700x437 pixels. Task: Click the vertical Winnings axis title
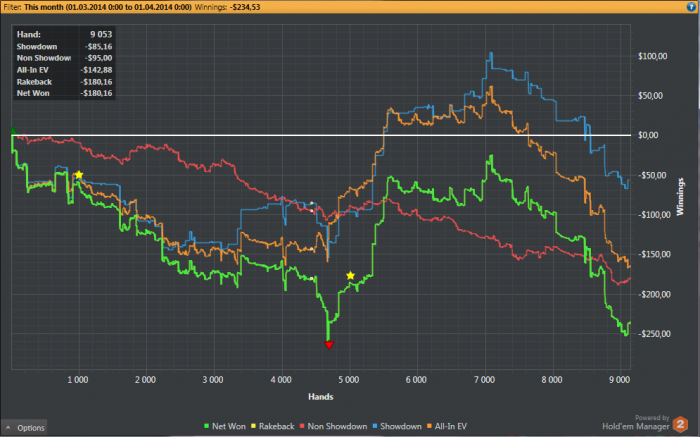point(680,197)
